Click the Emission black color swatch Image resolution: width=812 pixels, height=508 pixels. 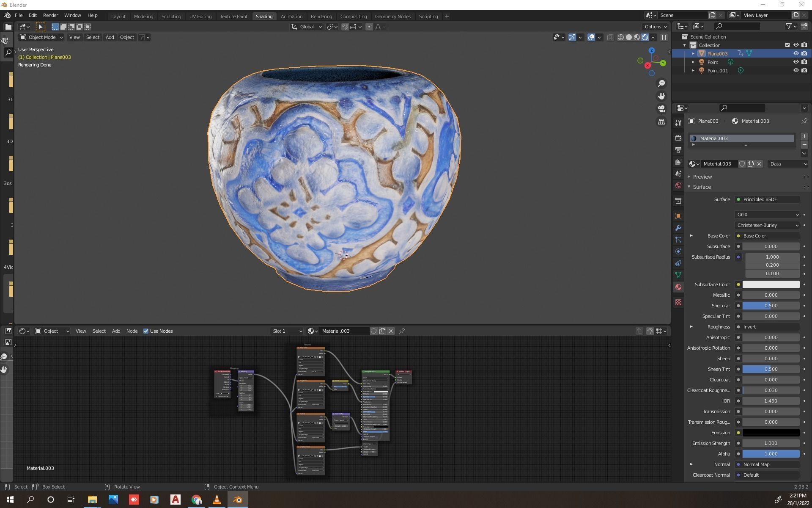[x=771, y=433]
